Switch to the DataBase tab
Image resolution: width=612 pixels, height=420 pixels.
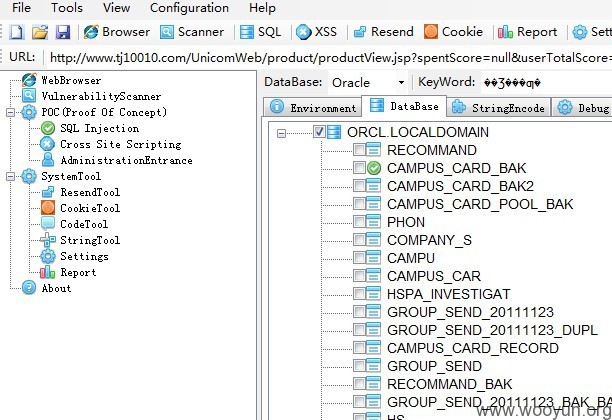404,106
